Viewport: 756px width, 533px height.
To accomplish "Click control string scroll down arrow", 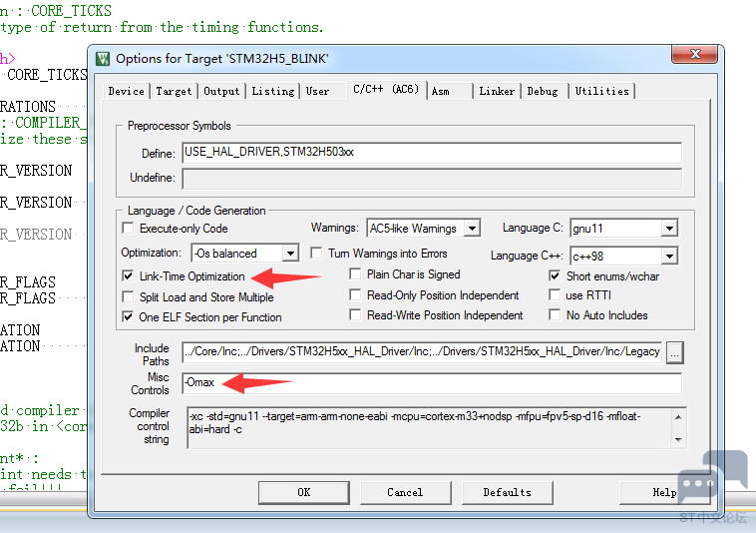I will pyautogui.click(x=678, y=439).
